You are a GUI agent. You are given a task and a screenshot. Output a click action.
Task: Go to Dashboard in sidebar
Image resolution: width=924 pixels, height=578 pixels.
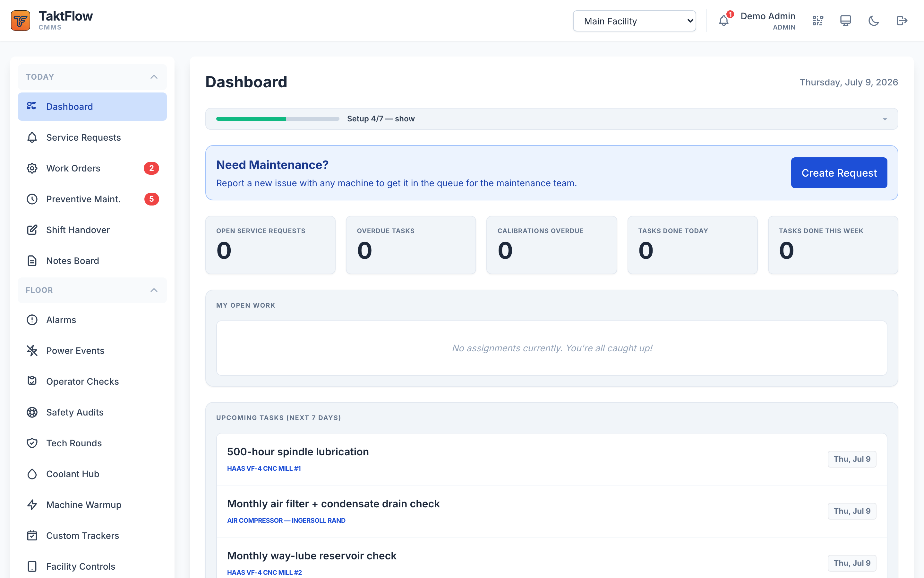(x=92, y=107)
